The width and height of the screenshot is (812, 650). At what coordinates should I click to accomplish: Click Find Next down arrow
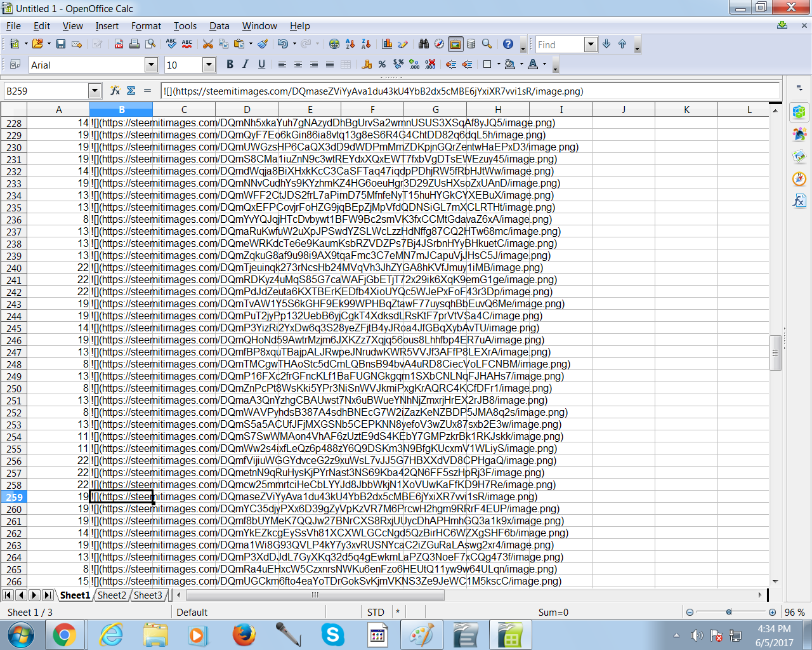tap(606, 44)
